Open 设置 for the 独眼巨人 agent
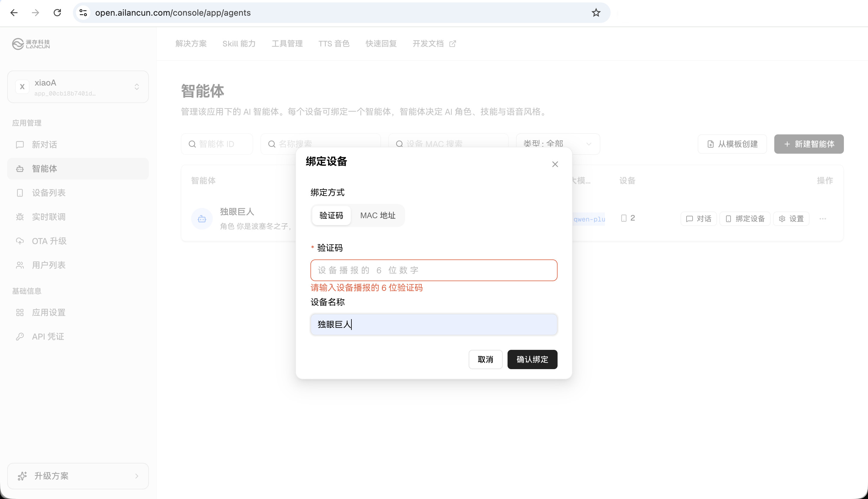 [791, 219]
